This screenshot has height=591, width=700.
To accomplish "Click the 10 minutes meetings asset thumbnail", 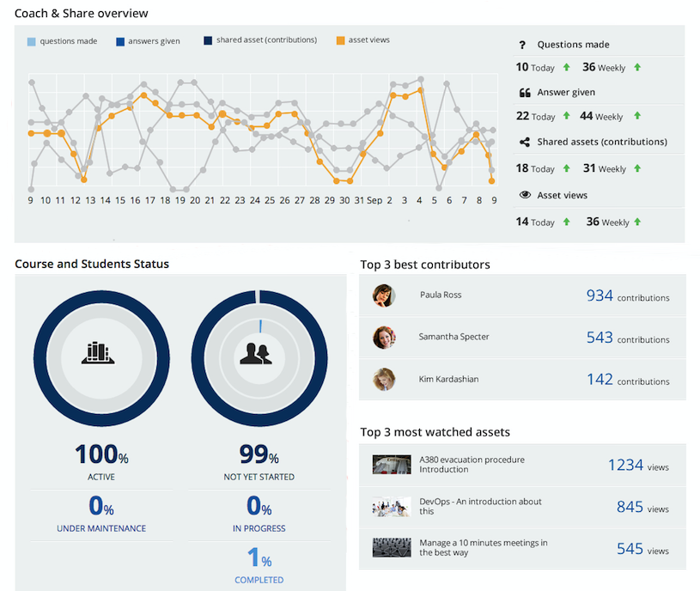I will coord(391,547).
